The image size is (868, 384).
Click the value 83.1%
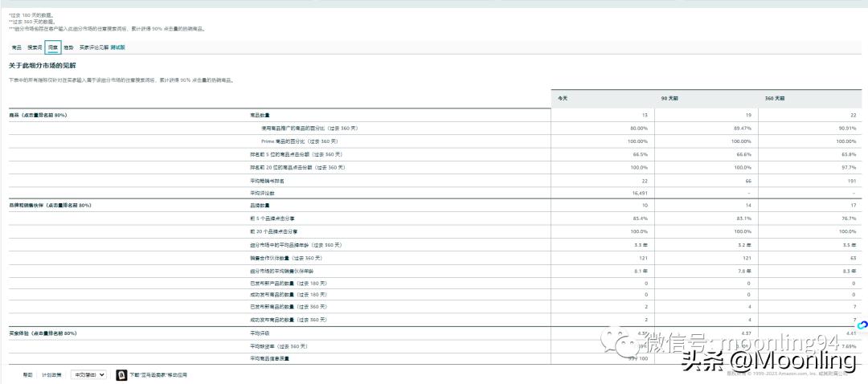746,219
